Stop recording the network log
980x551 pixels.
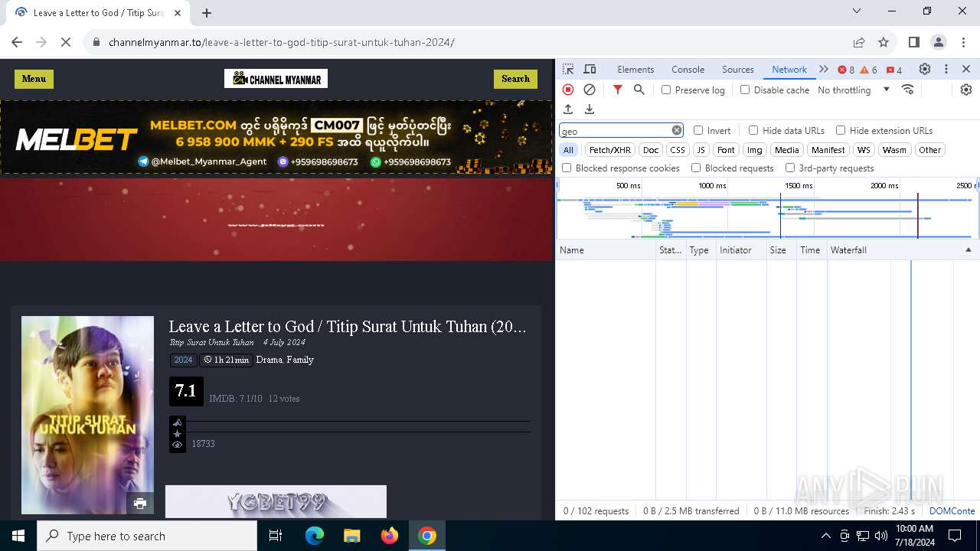coord(568,90)
